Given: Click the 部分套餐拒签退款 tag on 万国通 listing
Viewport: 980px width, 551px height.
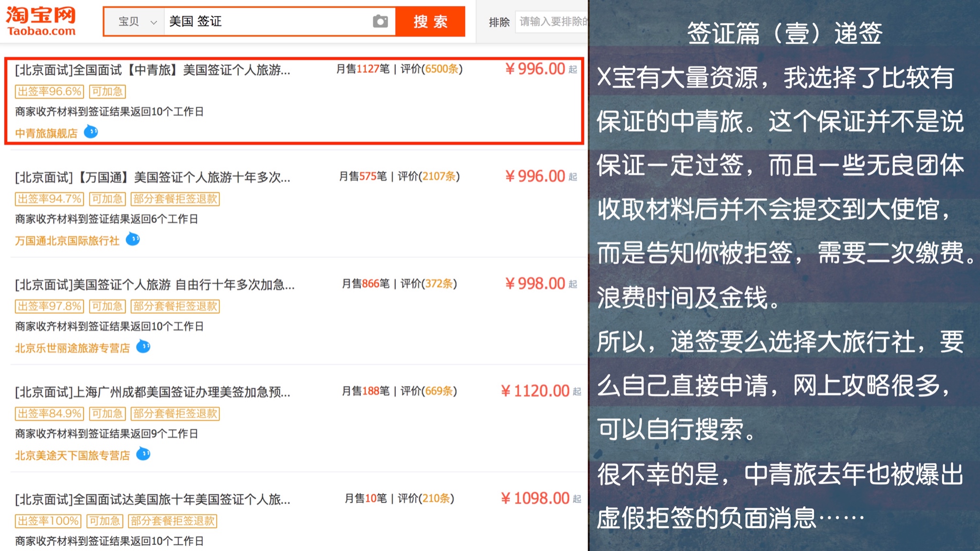Looking at the screenshot, I should [175, 199].
